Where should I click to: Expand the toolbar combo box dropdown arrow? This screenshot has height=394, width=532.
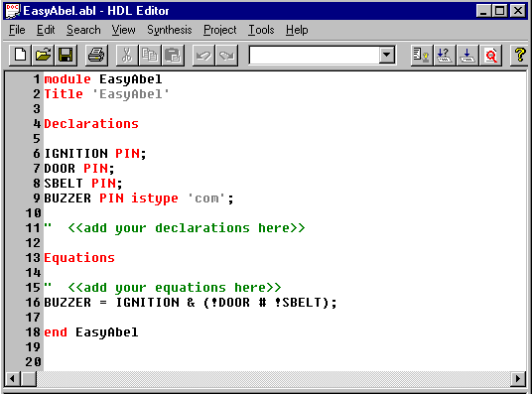pyautogui.click(x=386, y=55)
